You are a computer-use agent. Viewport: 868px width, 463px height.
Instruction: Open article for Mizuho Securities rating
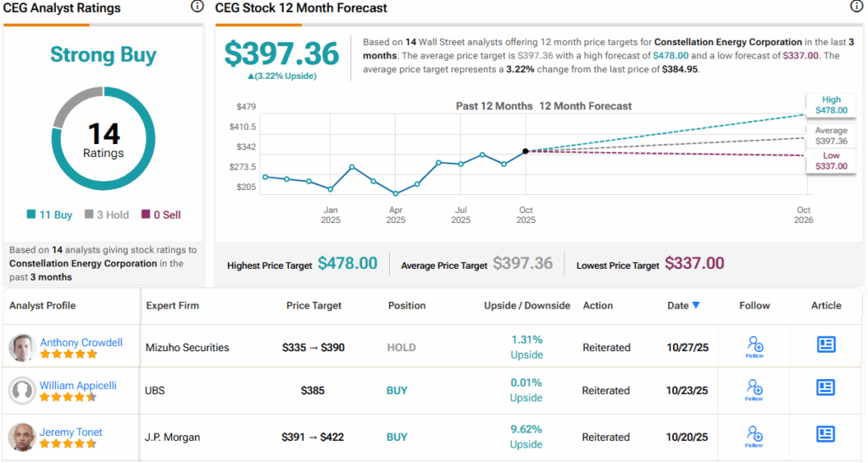tap(826, 344)
